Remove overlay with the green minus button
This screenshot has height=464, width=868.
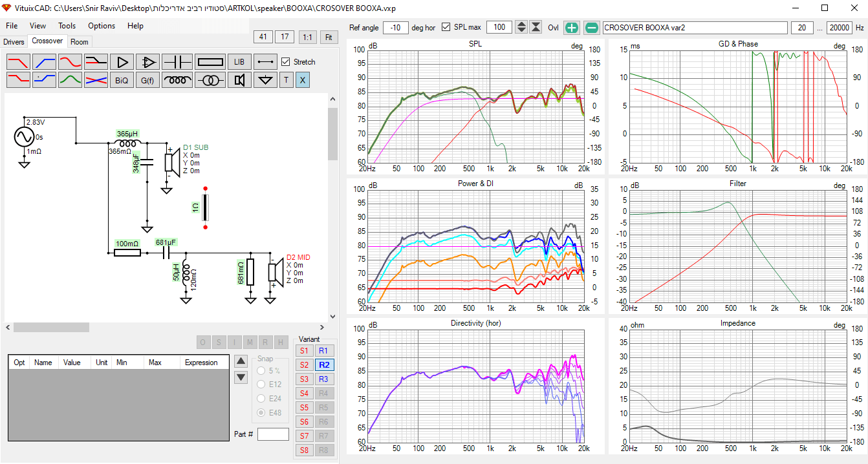[x=592, y=28]
